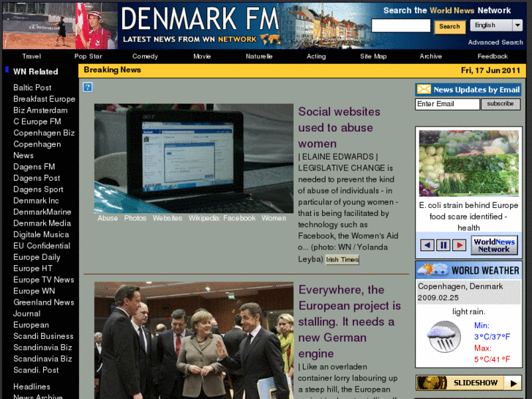Viewport: 532px width, 399px height.
Task: Click the Irish Times source button
Action: click(x=342, y=260)
